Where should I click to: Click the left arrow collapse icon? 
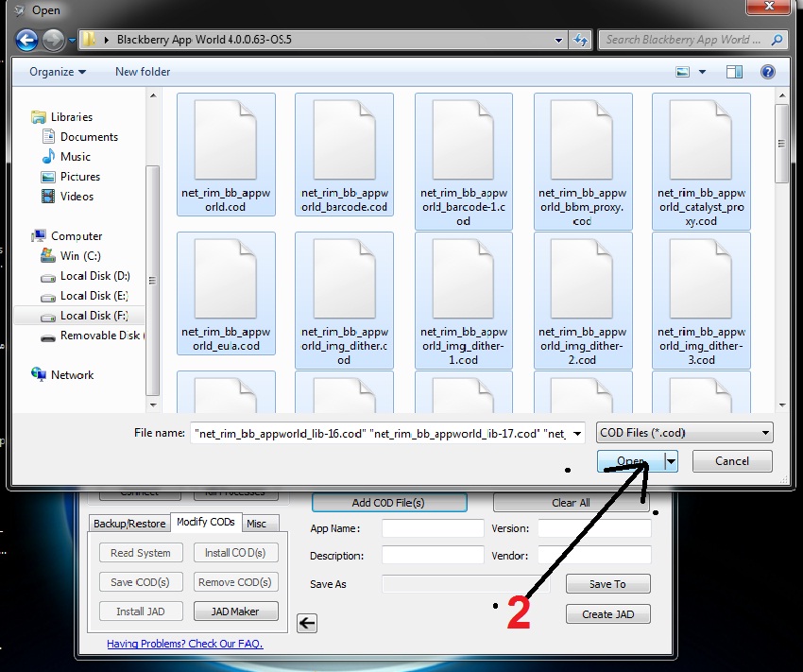point(307,623)
